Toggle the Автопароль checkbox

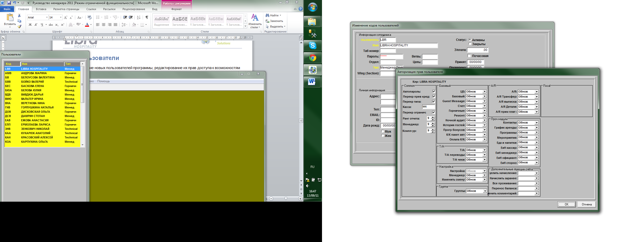pyautogui.click(x=434, y=92)
